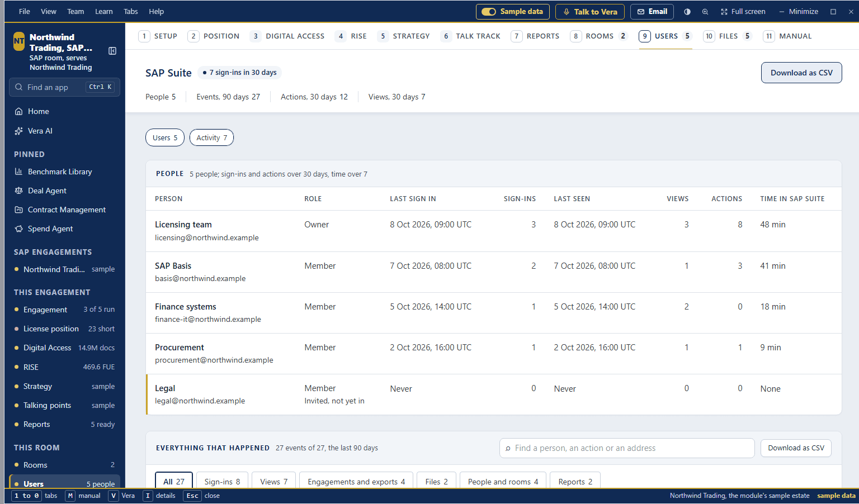The image size is (859, 504).
Task: Open RISE 469.6 FUE sidebar item
Action: pyautogui.click(x=65, y=367)
